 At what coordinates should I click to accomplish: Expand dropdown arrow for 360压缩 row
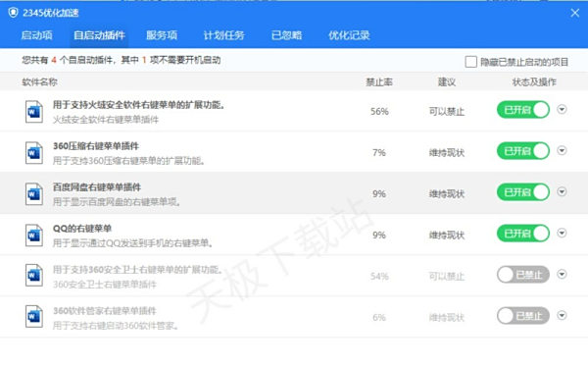[x=562, y=150]
